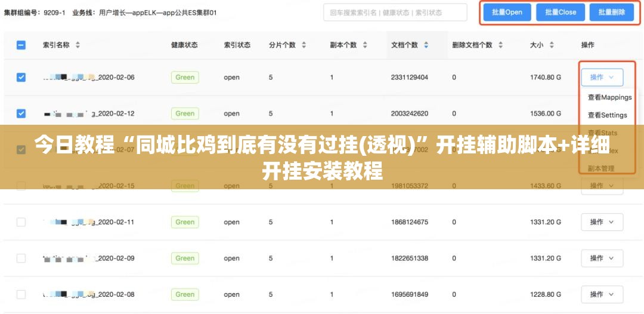Click size value 1536.00 G
Image resolution: width=644 pixels, height=314 pixels.
(x=546, y=113)
